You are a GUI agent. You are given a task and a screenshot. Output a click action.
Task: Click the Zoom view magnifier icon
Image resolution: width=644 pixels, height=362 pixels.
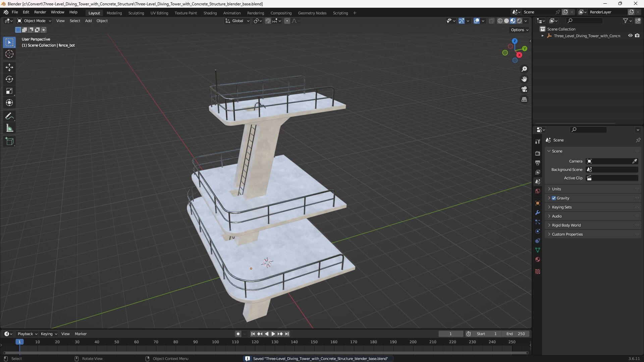(x=524, y=69)
